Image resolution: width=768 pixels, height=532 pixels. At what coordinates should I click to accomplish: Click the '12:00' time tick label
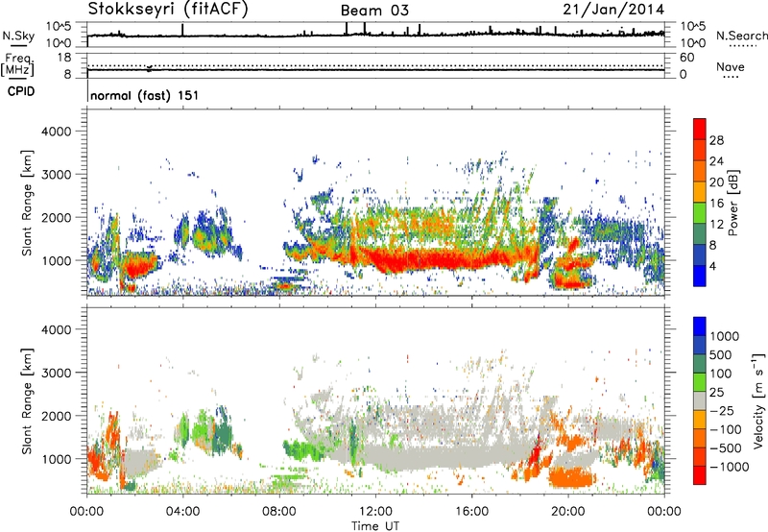375,512
